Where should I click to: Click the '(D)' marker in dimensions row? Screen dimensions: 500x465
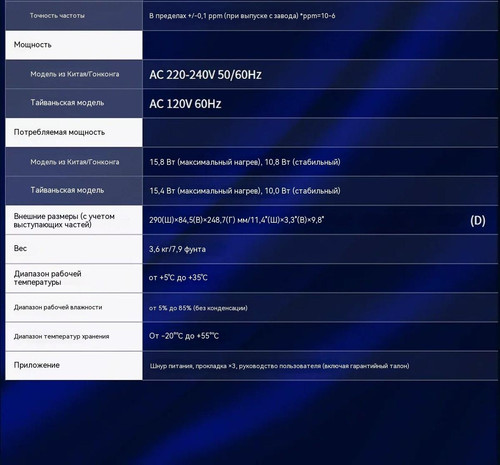(478, 220)
